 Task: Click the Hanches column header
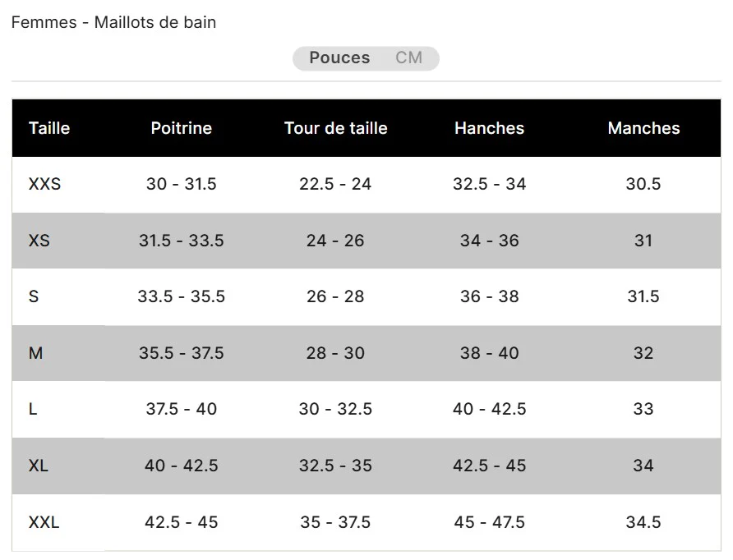pyautogui.click(x=489, y=128)
